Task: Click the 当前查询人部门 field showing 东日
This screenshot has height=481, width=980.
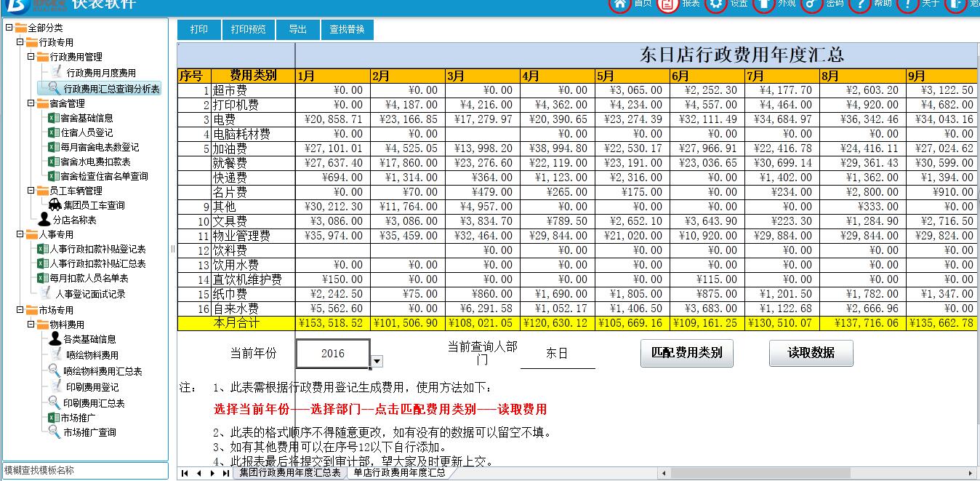Action: pos(557,354)
